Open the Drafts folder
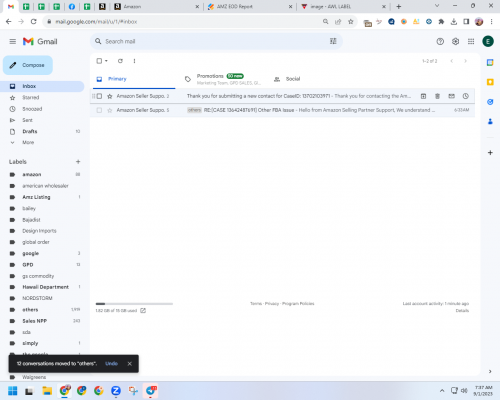The width and height of the screenshot is (500, 400). [30, 131]
